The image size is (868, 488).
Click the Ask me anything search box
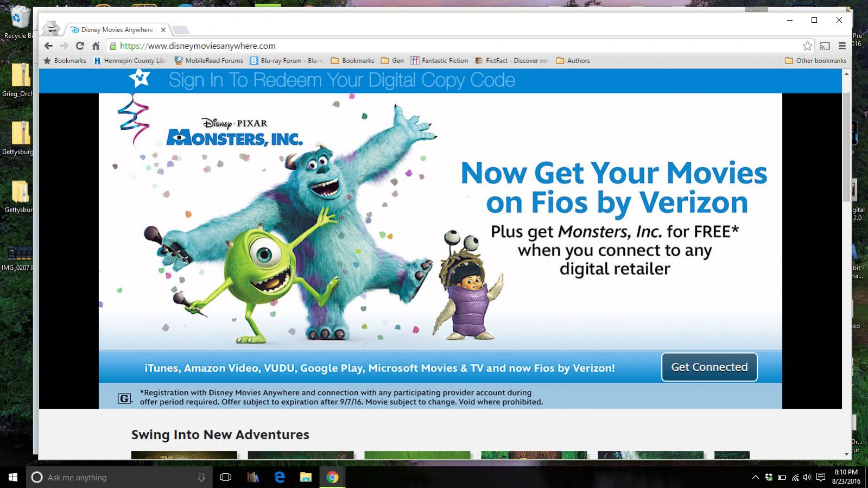point(119,477)
